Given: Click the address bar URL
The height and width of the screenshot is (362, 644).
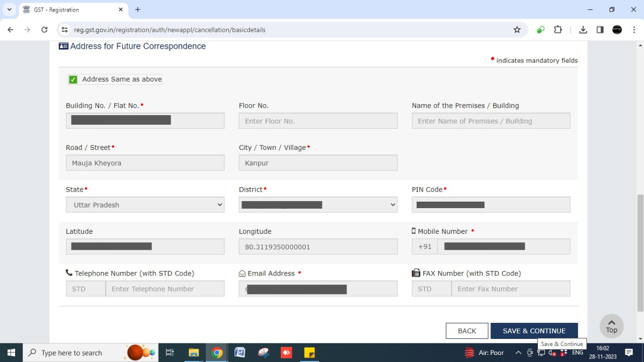Looking at the screenshot, I should click(x=170, y=30).
